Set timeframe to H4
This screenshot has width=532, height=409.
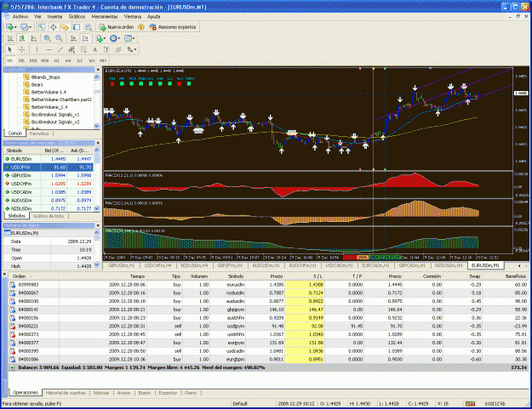[68, 60]
